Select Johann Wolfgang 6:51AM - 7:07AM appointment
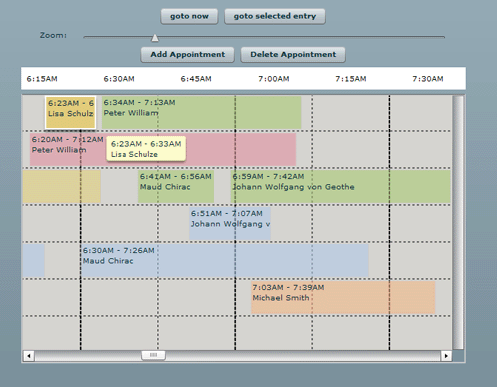This screenshot has height=387, width=497. (x=230, y=223)
